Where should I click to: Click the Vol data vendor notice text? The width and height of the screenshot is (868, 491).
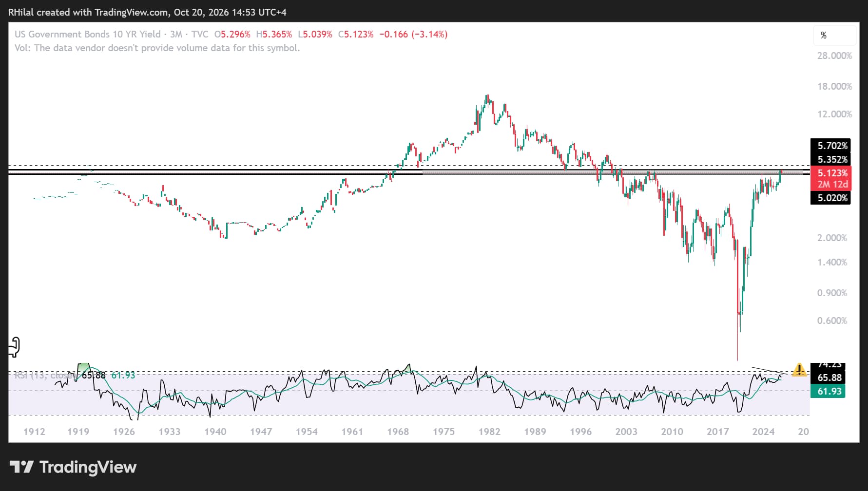[x=157, y=48]
